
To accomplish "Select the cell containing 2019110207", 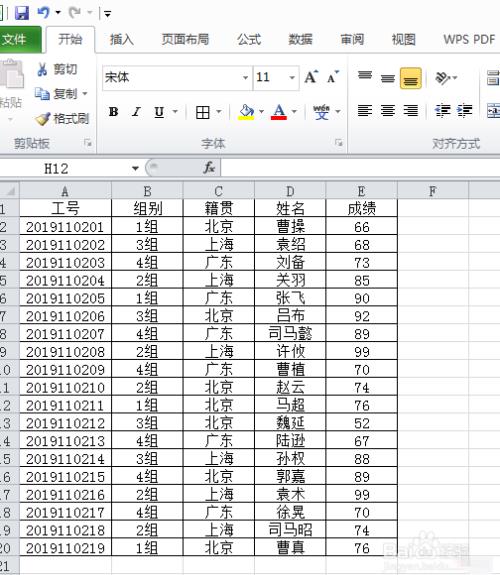I will 65,333.
